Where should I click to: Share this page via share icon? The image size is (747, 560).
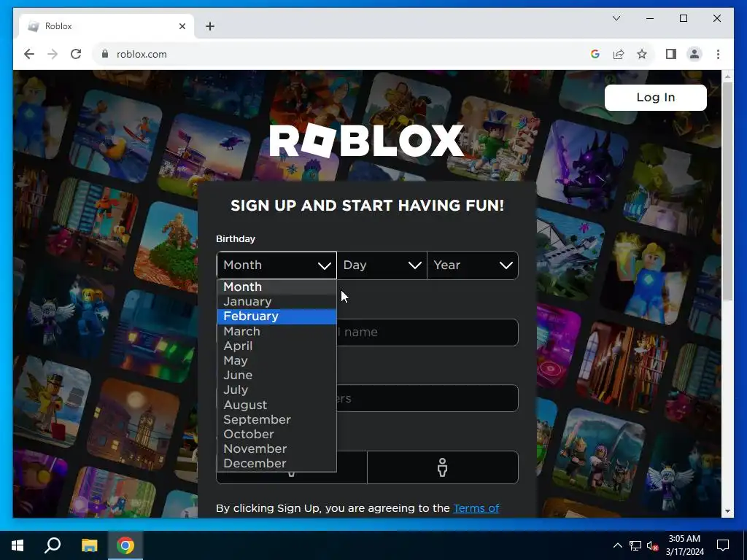619,54
